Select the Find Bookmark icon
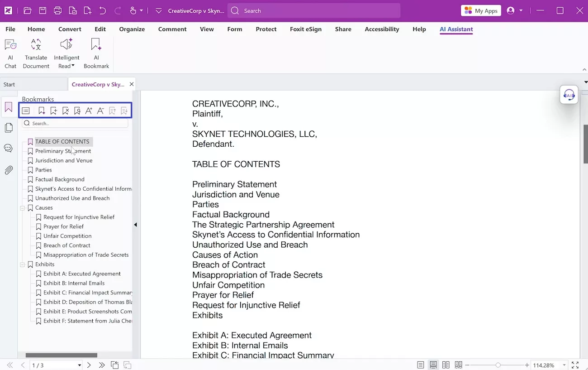Screen dimensions: 588x370 [77, 111]
